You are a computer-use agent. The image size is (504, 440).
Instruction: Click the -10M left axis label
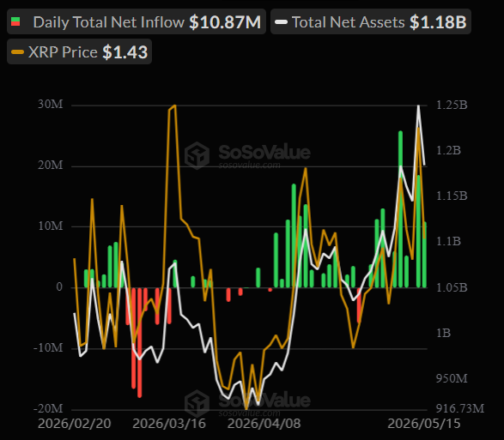coord(48,347)
